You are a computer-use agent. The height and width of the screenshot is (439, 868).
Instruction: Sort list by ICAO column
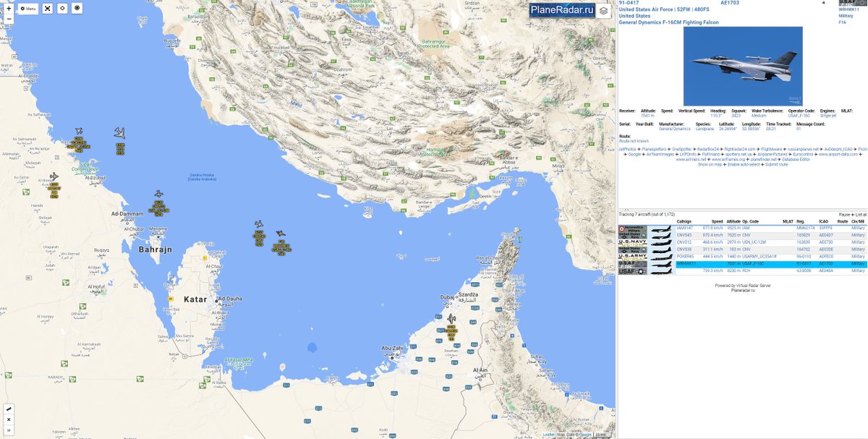click(x=823, y=221)
